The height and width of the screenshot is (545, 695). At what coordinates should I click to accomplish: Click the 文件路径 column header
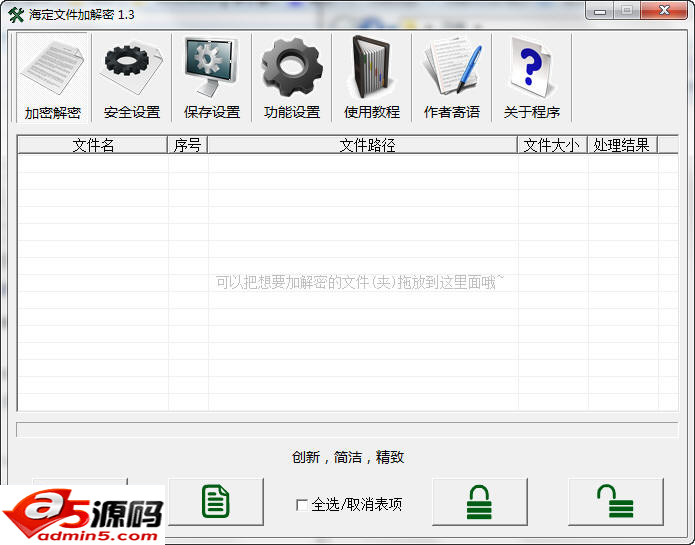pos(363,145)
